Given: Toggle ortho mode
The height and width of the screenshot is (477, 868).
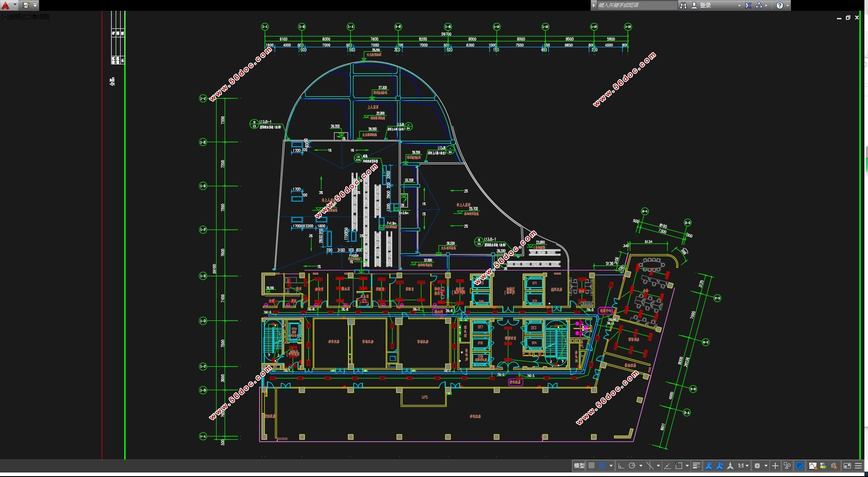Looking at the screenshot, I should (621, 466).
